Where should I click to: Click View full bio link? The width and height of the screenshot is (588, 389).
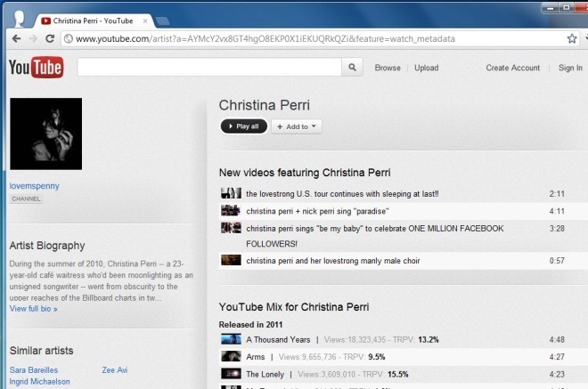[x=33, y=309]
